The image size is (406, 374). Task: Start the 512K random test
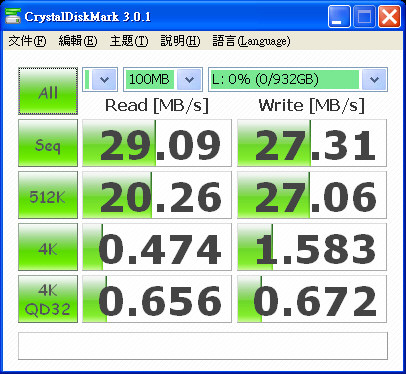(x=48, y=195)
